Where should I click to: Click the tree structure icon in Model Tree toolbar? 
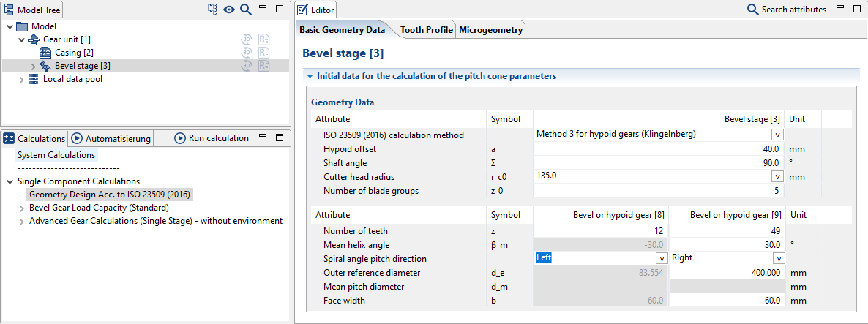[213, 10]
